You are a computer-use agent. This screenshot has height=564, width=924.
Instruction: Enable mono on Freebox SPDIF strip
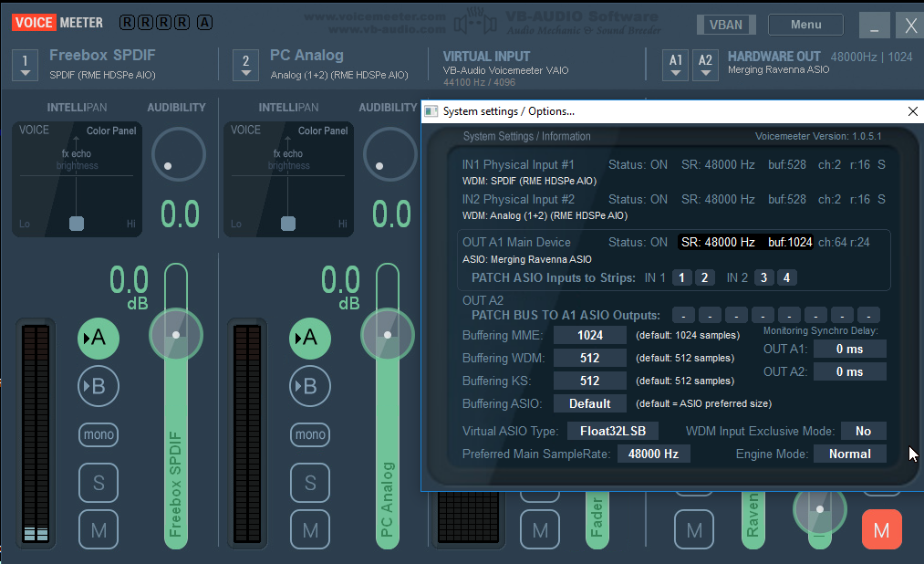click(99, 435)
